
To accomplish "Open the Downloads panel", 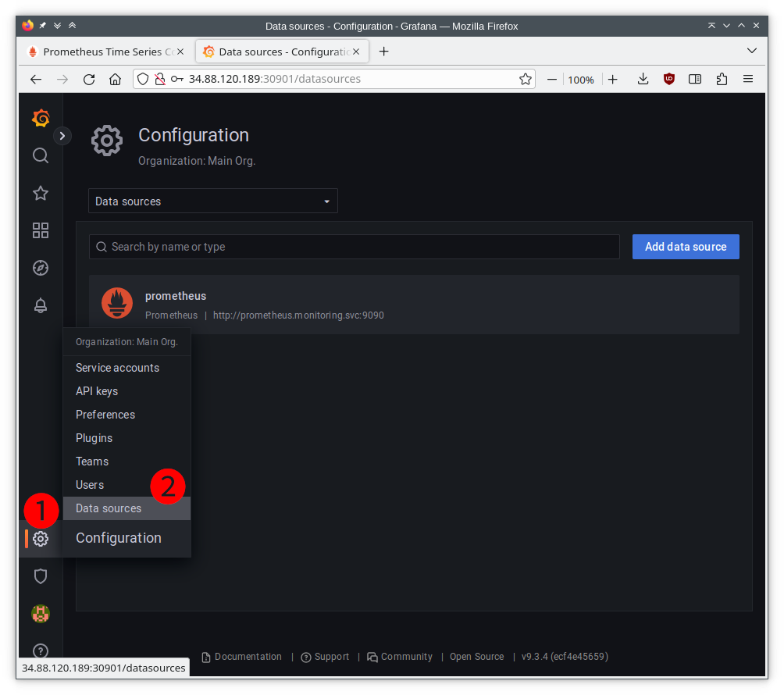I will pyautogui.click(x=643, y=79).
